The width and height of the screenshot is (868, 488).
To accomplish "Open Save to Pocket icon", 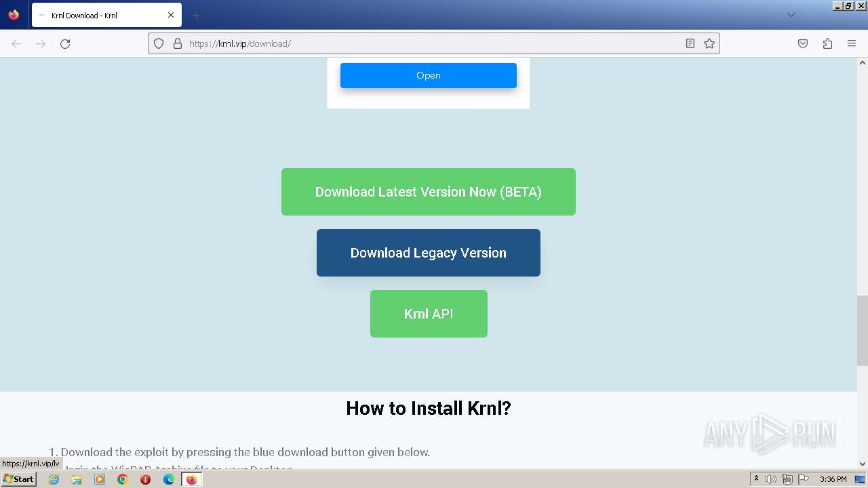I will [803, 43].
